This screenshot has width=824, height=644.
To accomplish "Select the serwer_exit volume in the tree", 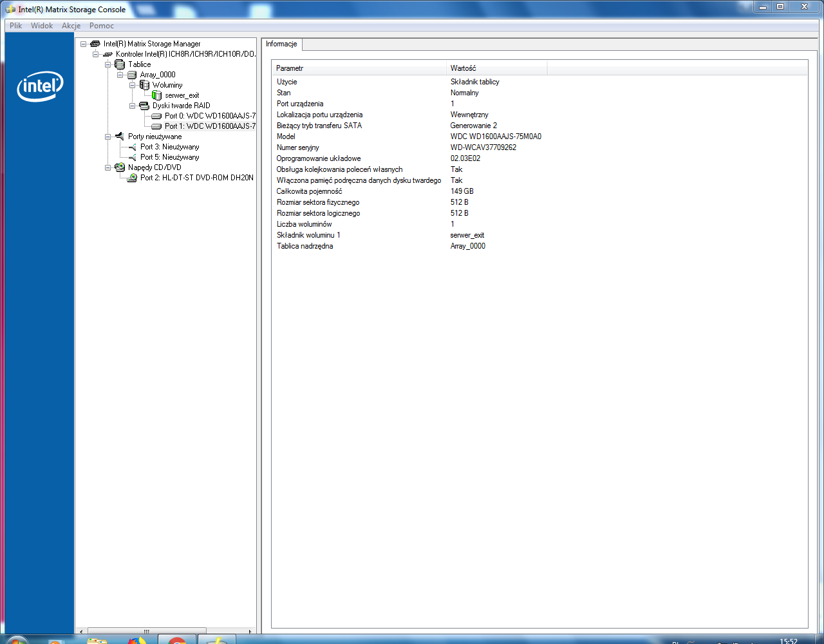I will click(x=182, y=95).
